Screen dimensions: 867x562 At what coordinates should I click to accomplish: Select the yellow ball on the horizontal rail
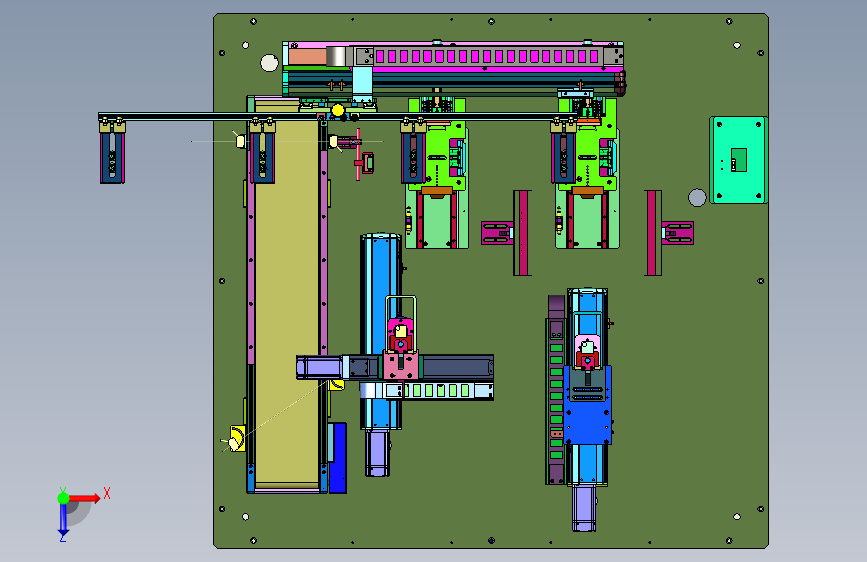[338, 111]
